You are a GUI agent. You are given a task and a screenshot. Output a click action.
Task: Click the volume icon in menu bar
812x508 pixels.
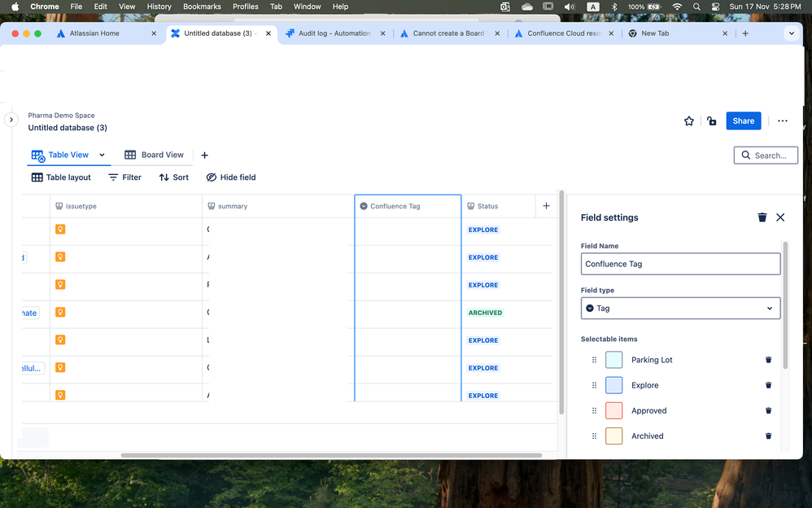coord(569,7)
